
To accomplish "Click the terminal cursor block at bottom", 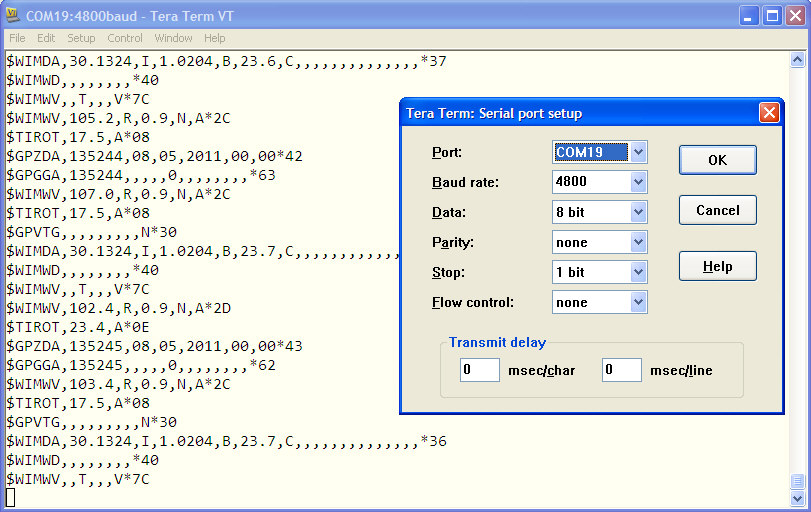I will [x=10, y=498].
